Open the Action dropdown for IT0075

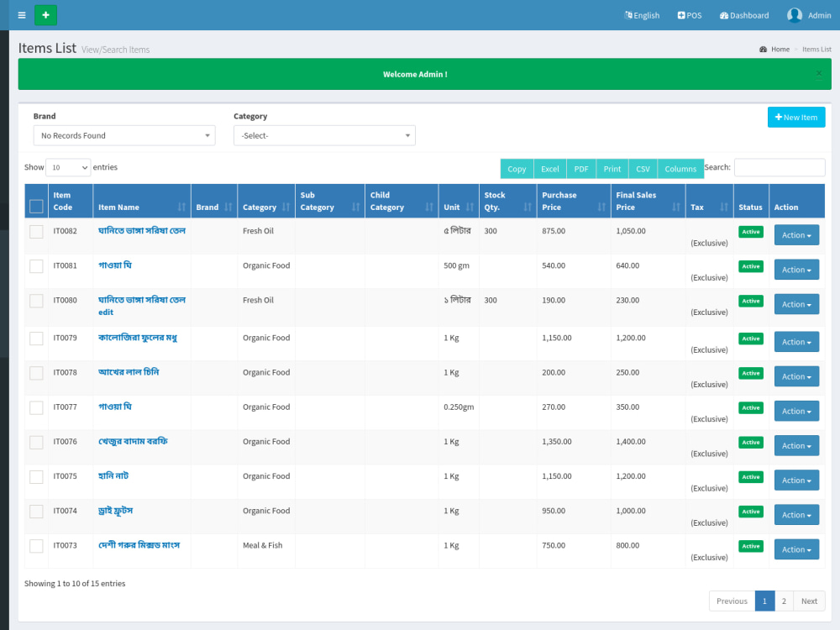(796, 480)
